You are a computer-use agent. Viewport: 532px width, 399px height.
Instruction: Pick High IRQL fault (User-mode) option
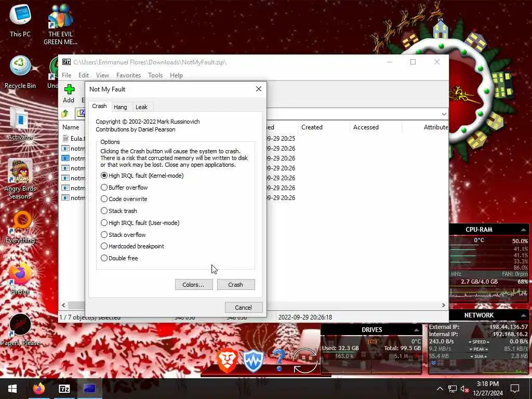(140, 222)
